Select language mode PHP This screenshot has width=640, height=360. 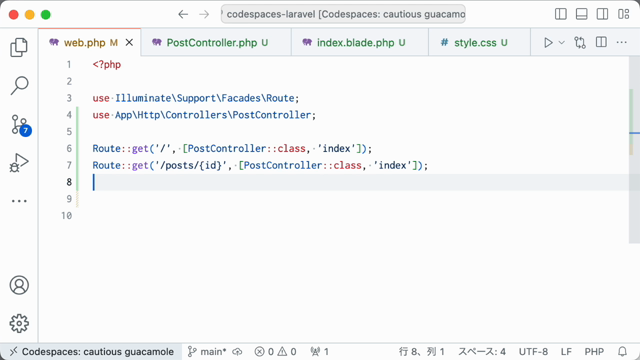[594, 351]
